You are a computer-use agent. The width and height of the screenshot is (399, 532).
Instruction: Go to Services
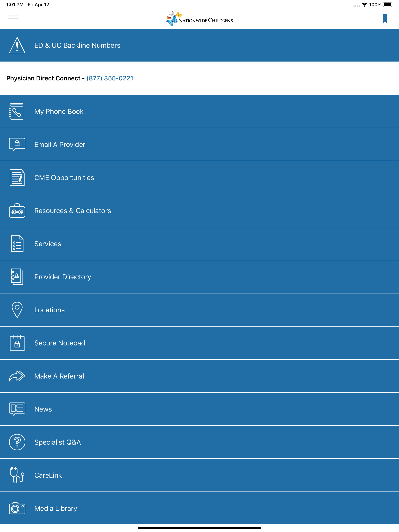199,244
